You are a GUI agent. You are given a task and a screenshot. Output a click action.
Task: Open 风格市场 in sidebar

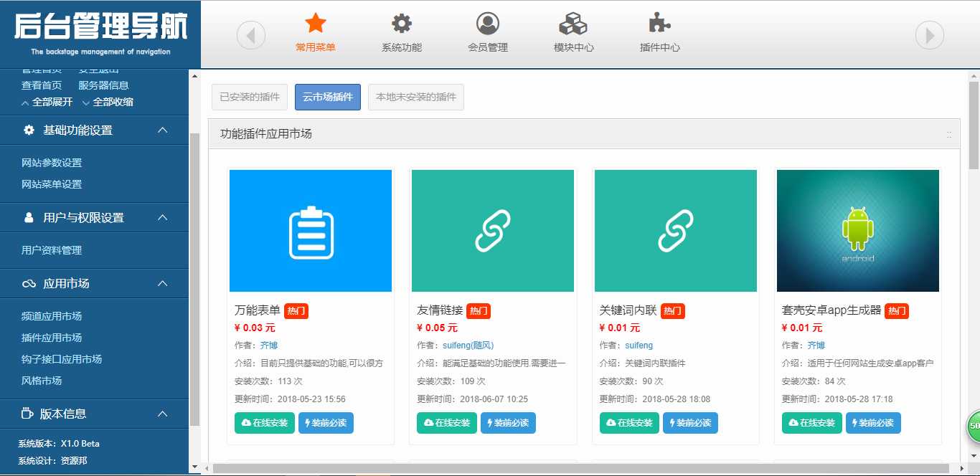(42, 381)
